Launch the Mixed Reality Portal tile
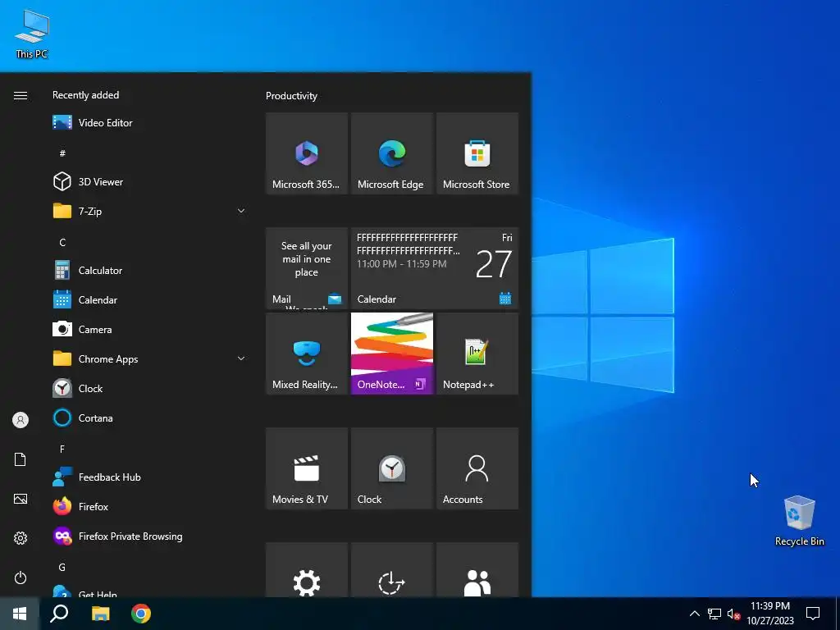 (x=307, y=354)
